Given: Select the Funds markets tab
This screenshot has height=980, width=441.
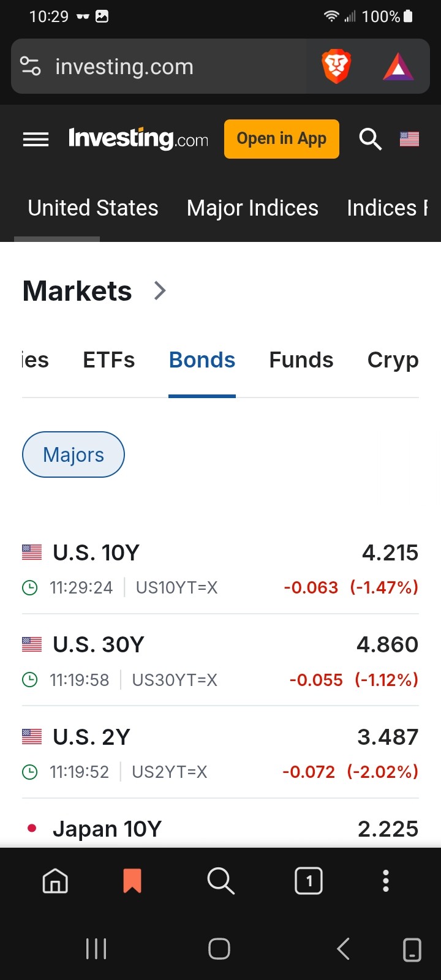Looking at the screenshot, I should tap(301, 360).
